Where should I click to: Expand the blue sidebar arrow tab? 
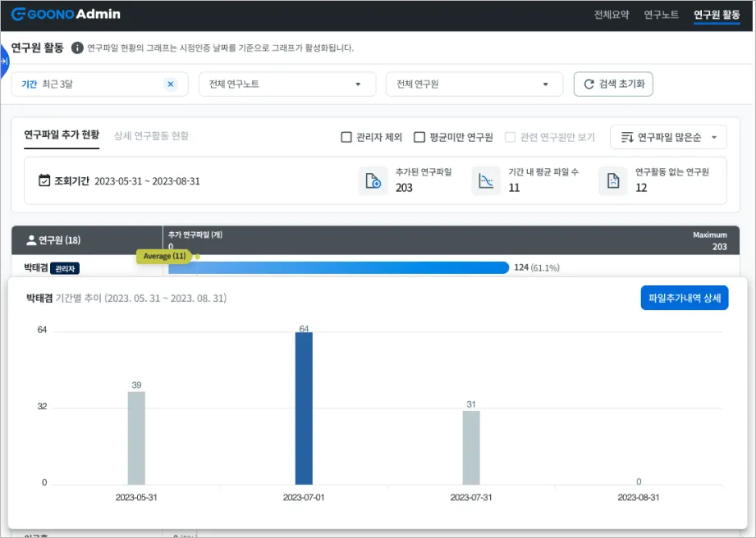pyautogui.click(x=4, y=62)
